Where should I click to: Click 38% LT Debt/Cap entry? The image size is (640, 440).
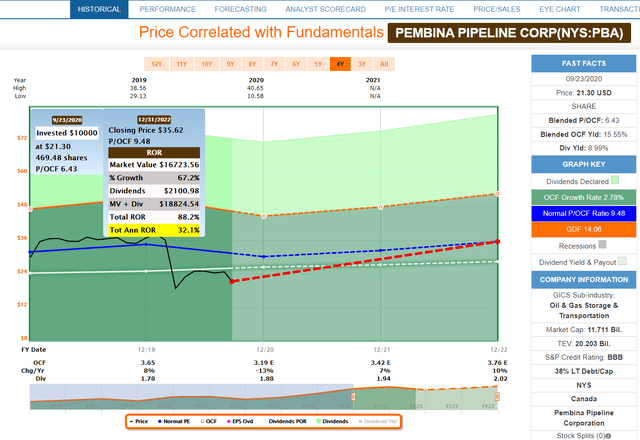(x=584, y=371)
